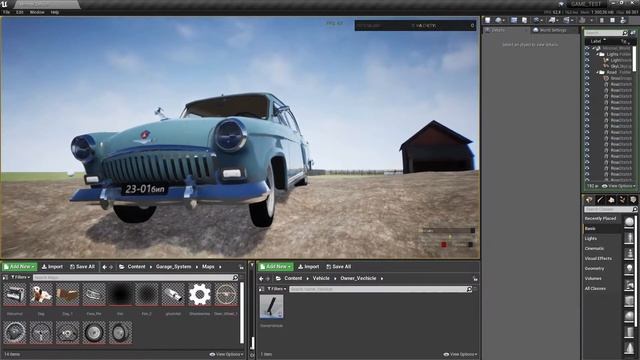The height and width of the screenshot is (360, 640).
Task: Click Save All in right content browser
Action: tap(338, 267)
